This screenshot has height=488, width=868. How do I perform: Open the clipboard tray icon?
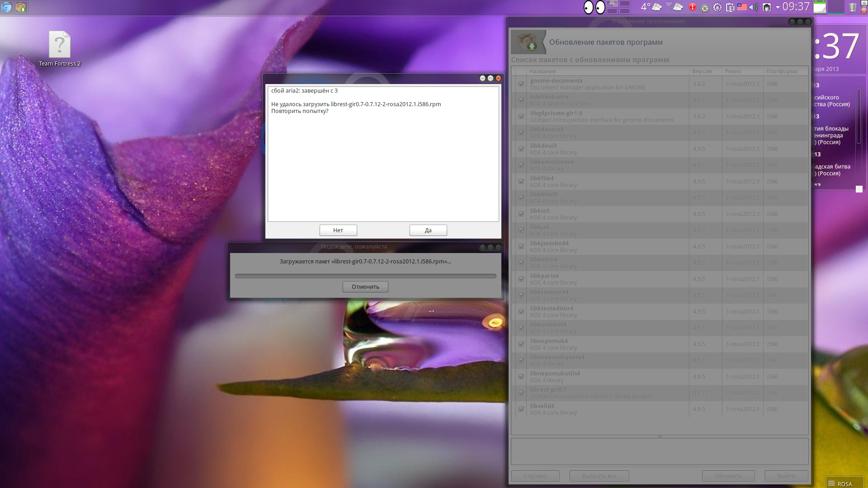pyautogui.click(x=730, y=7)
